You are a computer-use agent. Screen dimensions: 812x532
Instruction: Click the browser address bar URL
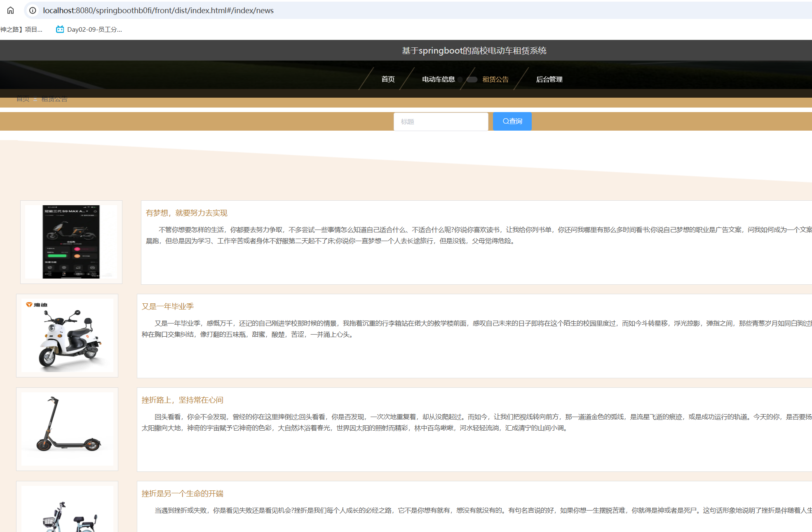[158, 10]
